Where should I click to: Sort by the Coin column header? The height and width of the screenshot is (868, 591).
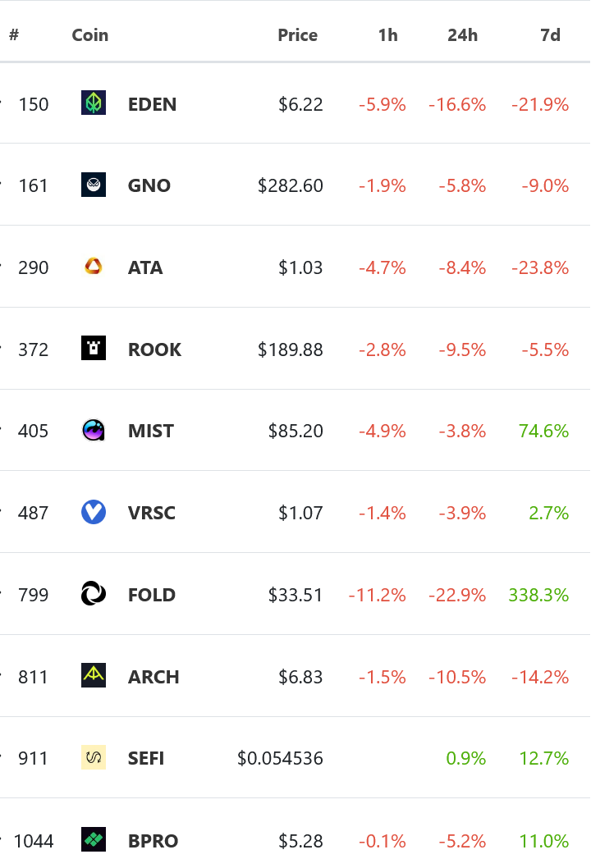coord(89,35)
